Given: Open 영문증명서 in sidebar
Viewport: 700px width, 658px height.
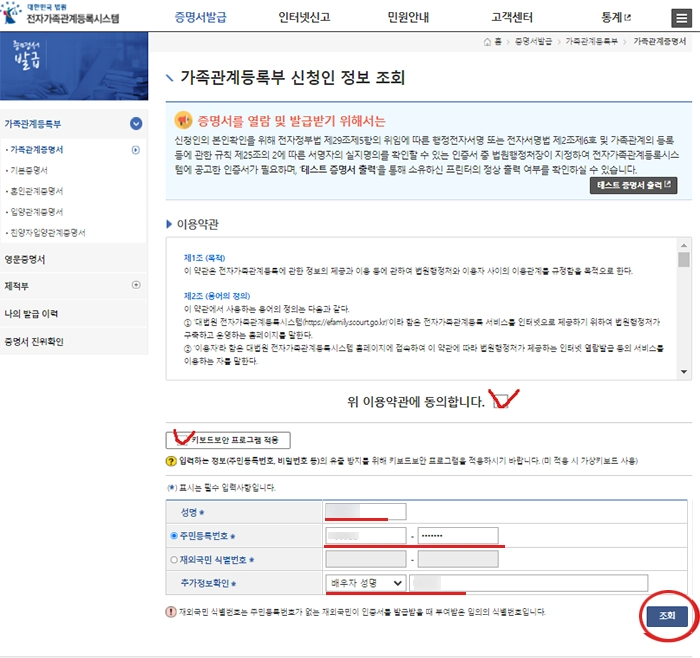Looking at the screenshot, I should pyautogui.click(x=25, y=259).
